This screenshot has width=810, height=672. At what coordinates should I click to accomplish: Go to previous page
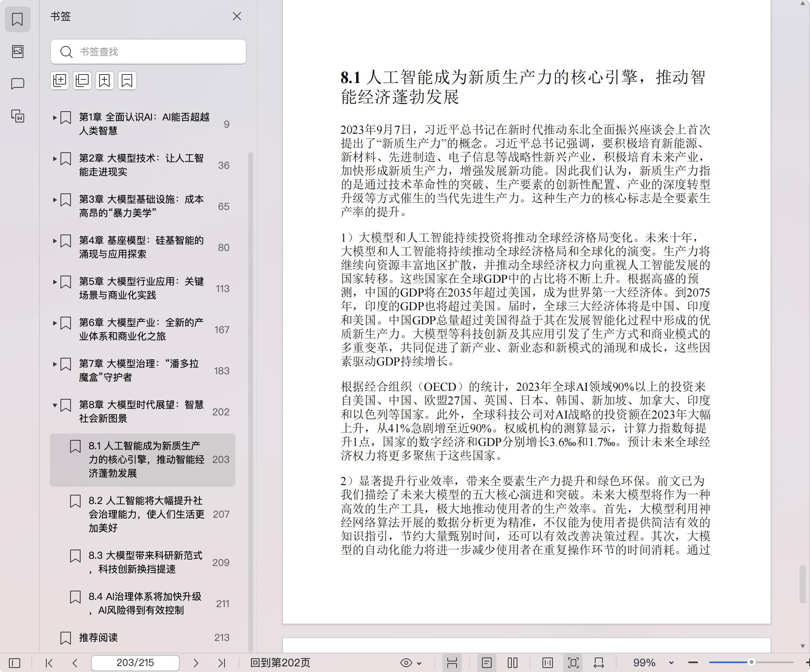(75, 663)
